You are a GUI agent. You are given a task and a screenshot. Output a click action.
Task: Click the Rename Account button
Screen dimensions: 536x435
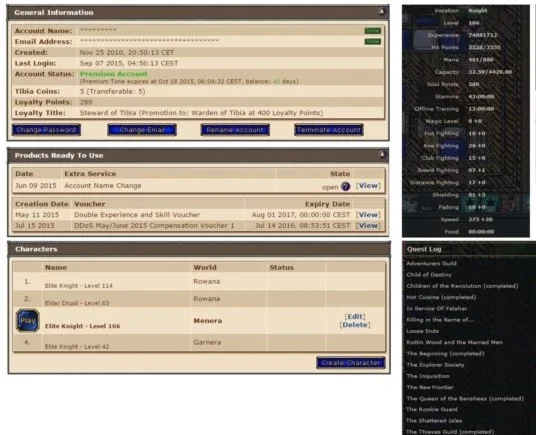point(235,130)
